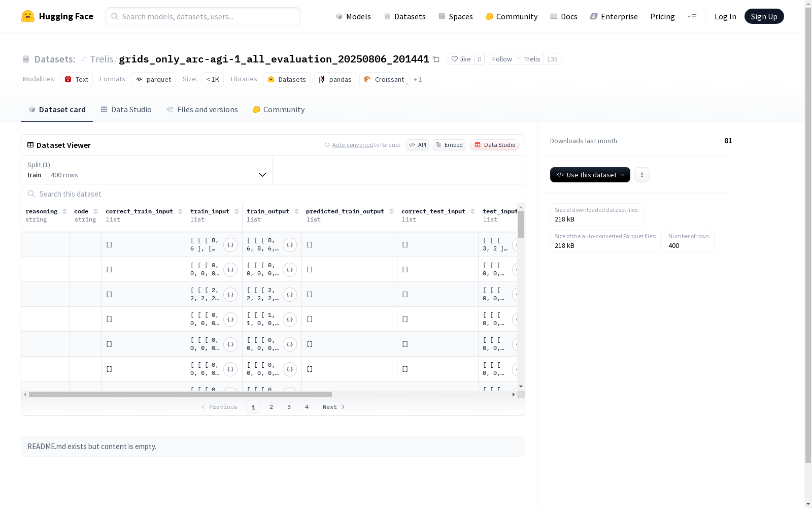Click the table's right scroll arrow
Screen dimensions: 812x508
(514, 394)
